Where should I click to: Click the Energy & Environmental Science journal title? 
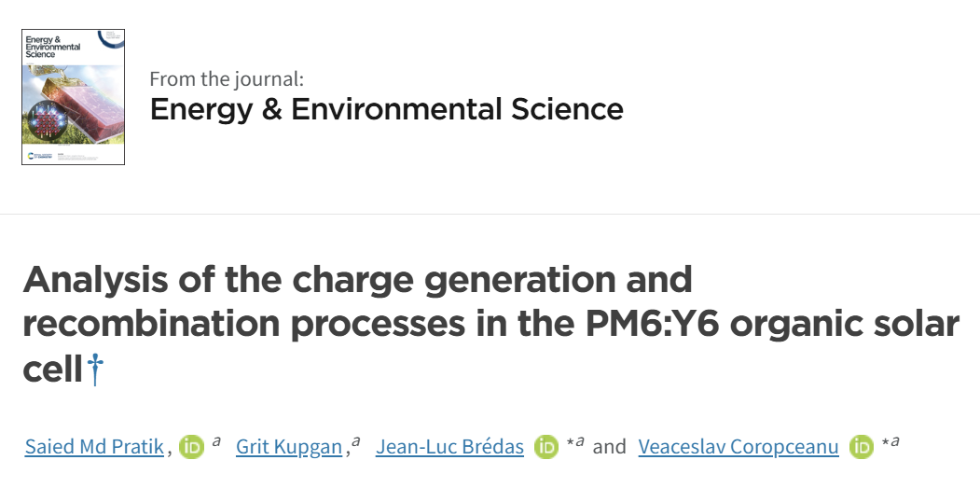click(x=386, y=109)
